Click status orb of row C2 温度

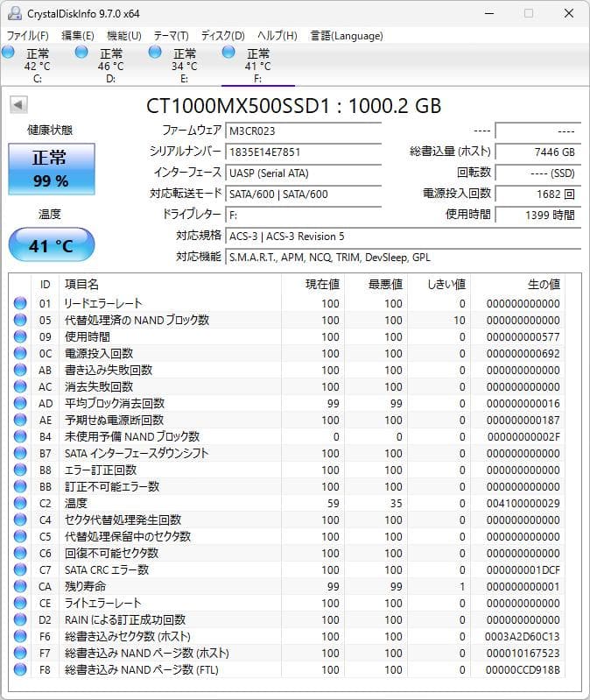(20, 503)
